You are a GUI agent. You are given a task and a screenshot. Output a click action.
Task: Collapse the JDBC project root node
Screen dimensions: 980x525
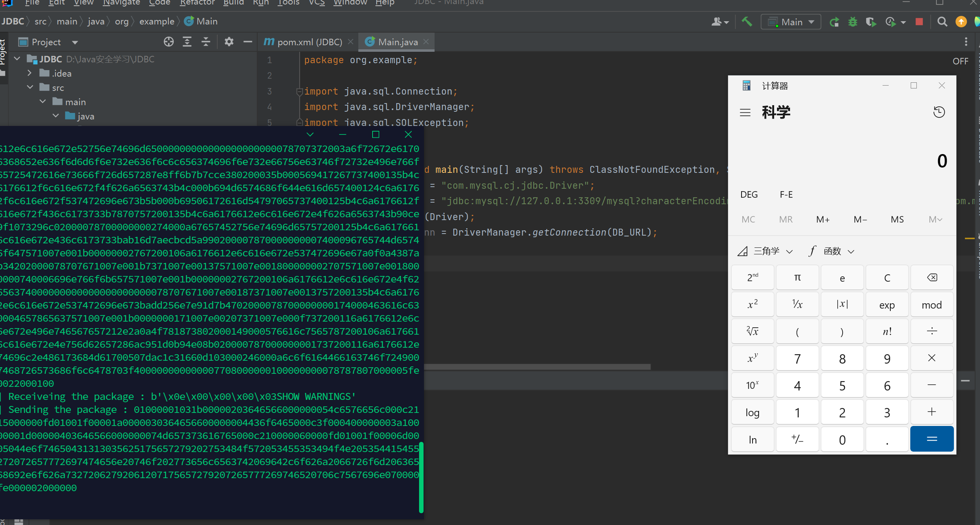click(17, 59)
